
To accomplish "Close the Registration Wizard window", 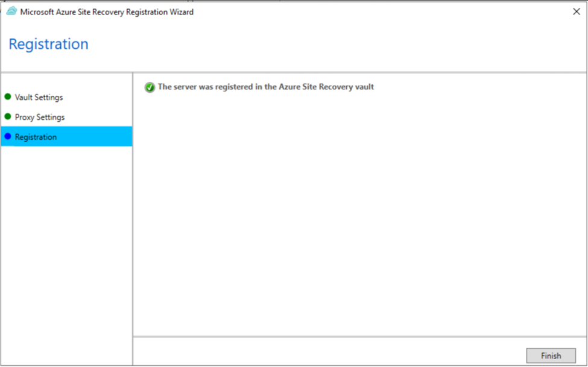I will pyautogui.click(x=577, y=12).
